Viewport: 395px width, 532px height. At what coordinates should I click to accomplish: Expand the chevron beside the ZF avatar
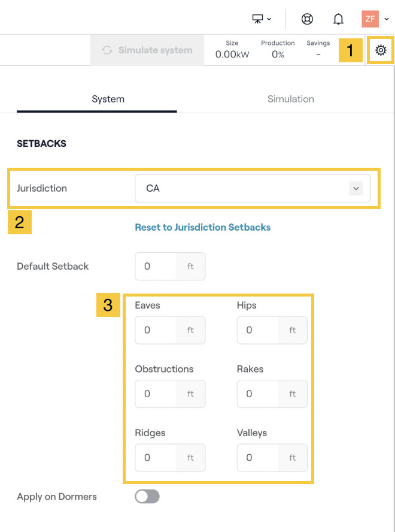click(x=387, y=19)
